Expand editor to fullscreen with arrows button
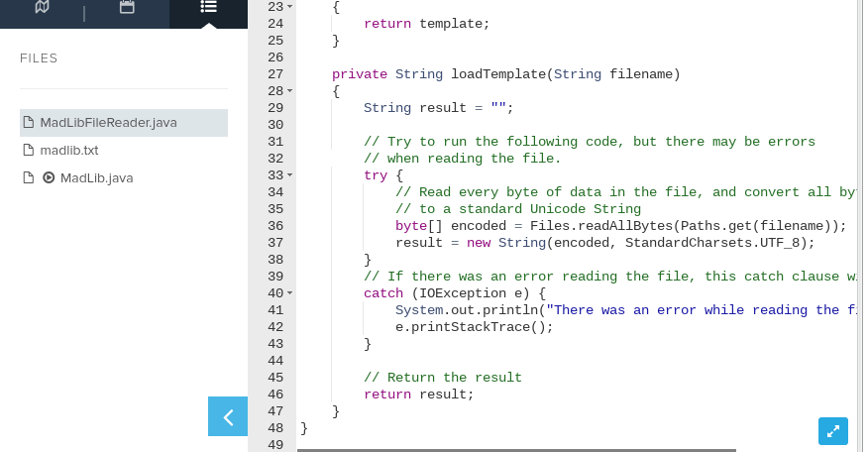 pos(833,431)
